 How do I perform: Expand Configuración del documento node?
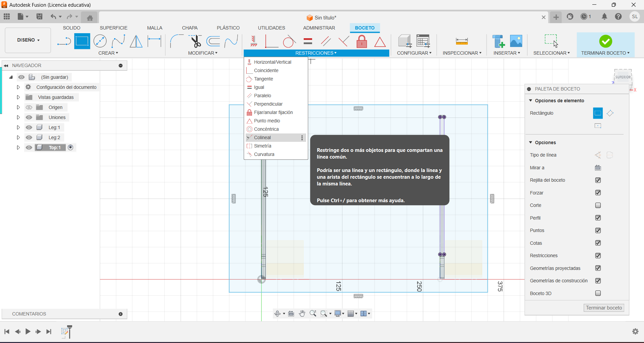(x=18, y=87)
